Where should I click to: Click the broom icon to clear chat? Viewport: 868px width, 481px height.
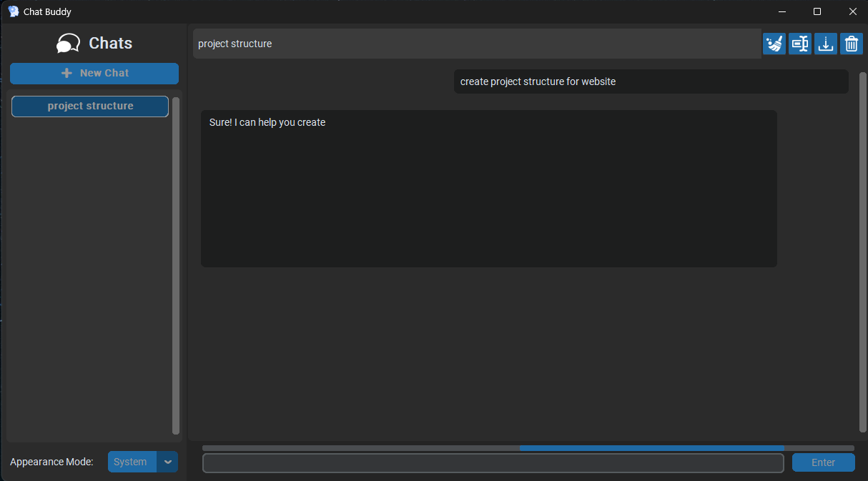[774, 44]
